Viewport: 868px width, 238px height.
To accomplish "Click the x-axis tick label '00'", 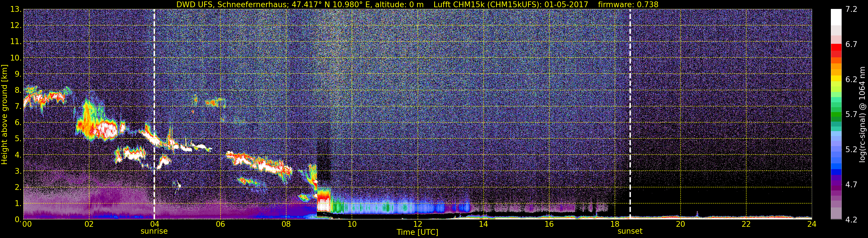I will point(27,224).
